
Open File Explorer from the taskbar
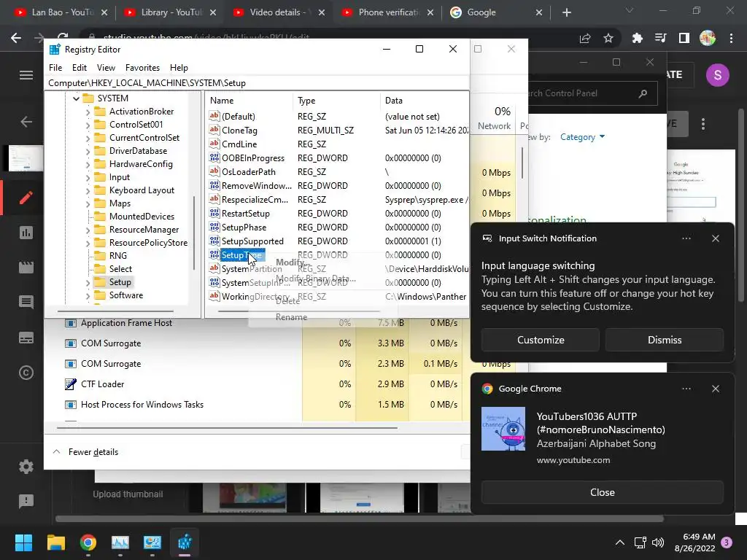tap(55, 542)
